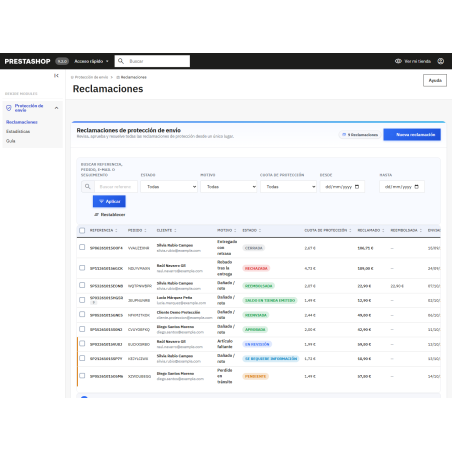Image resolution: width=452 pixels, height=452 pixels.
Task: Click the 9 Reclamaciones counter badge
Action: [x=360, y=135]
